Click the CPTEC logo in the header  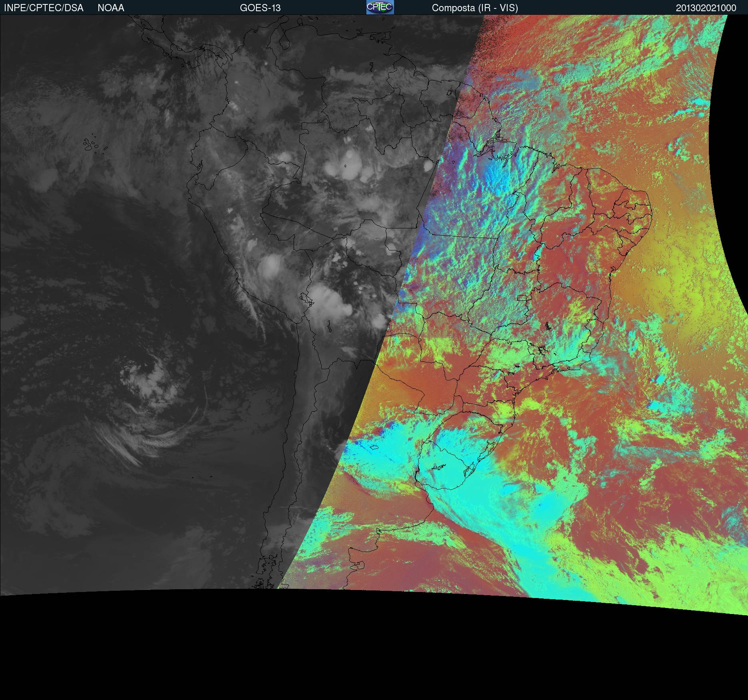point(380,7)
